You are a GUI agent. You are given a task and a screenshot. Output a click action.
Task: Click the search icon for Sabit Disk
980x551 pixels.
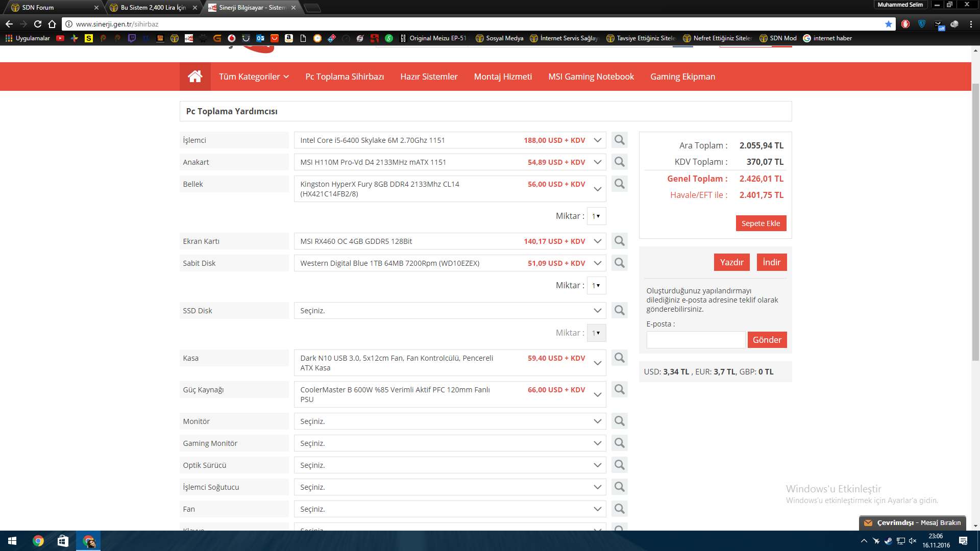coord(619,263)
